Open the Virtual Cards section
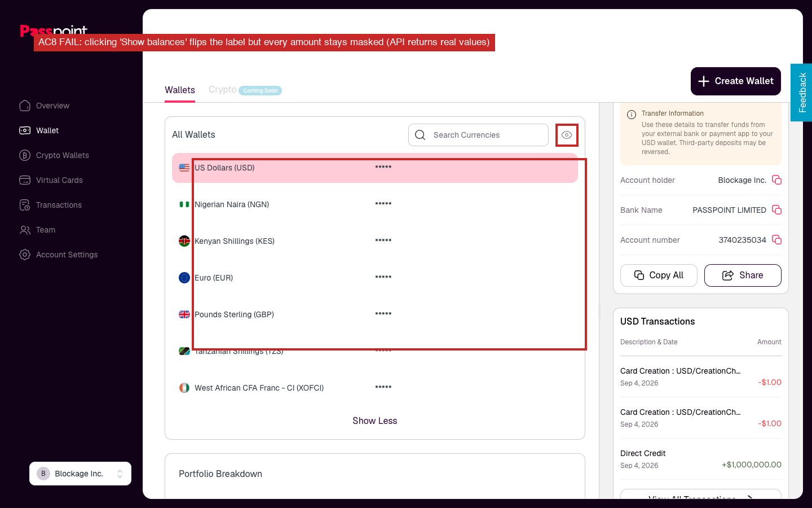Viewport: 812px width, 508px height. (51, 180)
